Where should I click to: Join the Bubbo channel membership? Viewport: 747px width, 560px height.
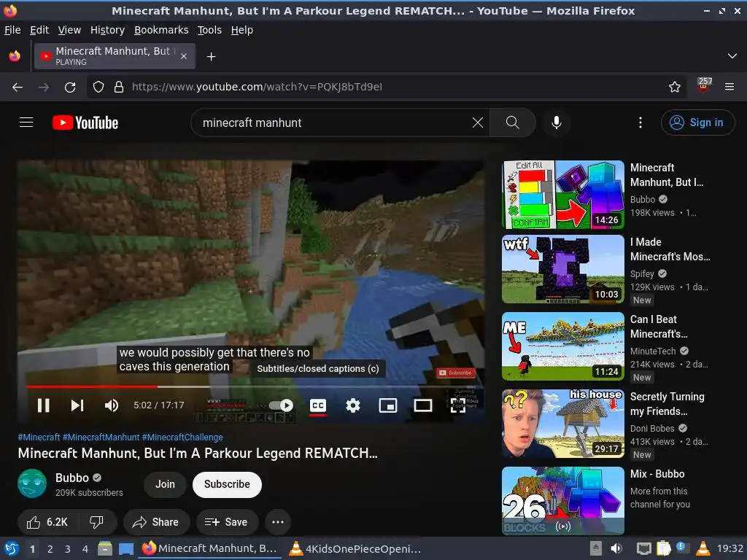(165, 484)
